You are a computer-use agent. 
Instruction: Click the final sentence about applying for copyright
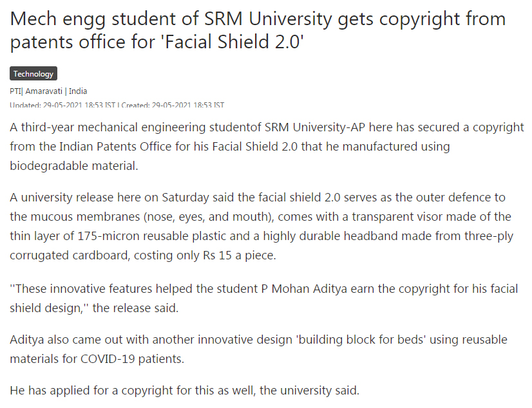coord(184,390)
